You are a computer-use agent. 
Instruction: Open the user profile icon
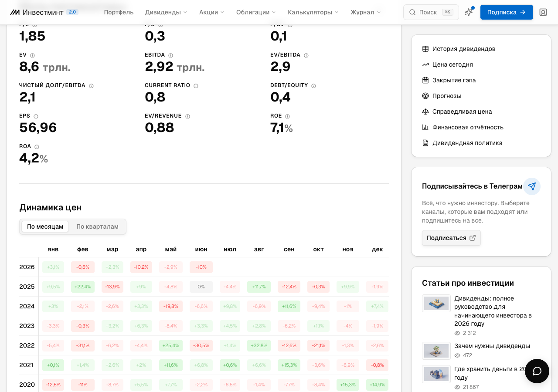(x=543, y=12)
